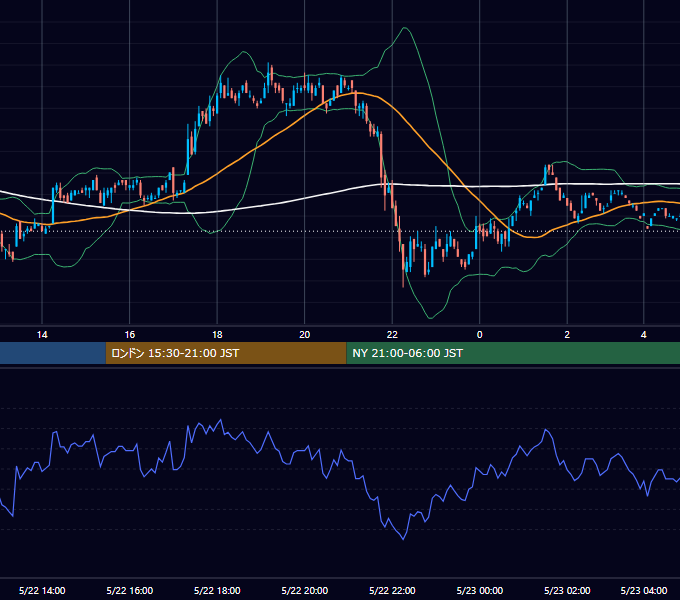Image resolution: width=680 pixels, height=600 pixels.
Task: Click the 5/22 20:00 date label
Action: [305, 590]
